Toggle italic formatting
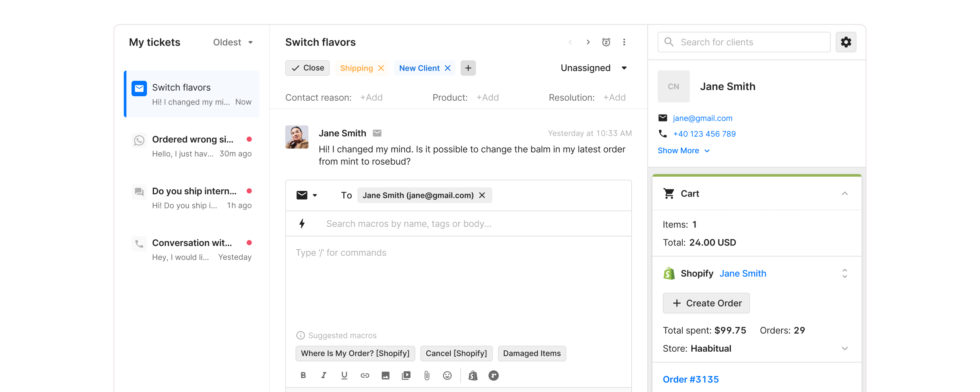The width and height of the screenshot is (980, 392). coord(324,375)
